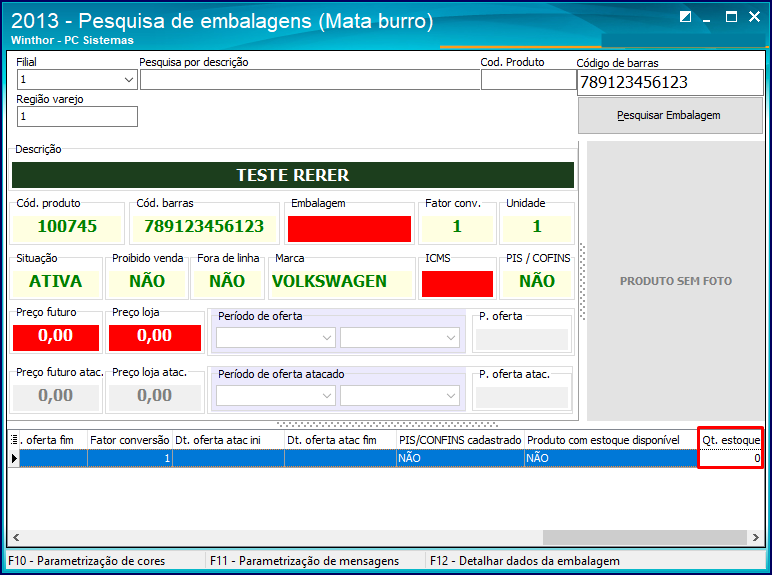
Task: Click the Fora de linha value NÃO
Action: click(227, 282)
